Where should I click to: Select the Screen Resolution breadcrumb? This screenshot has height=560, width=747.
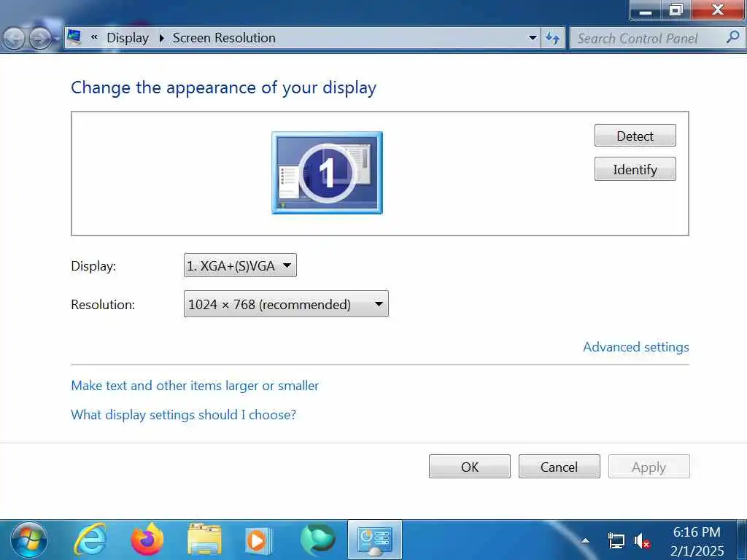[x=224, y=38]
